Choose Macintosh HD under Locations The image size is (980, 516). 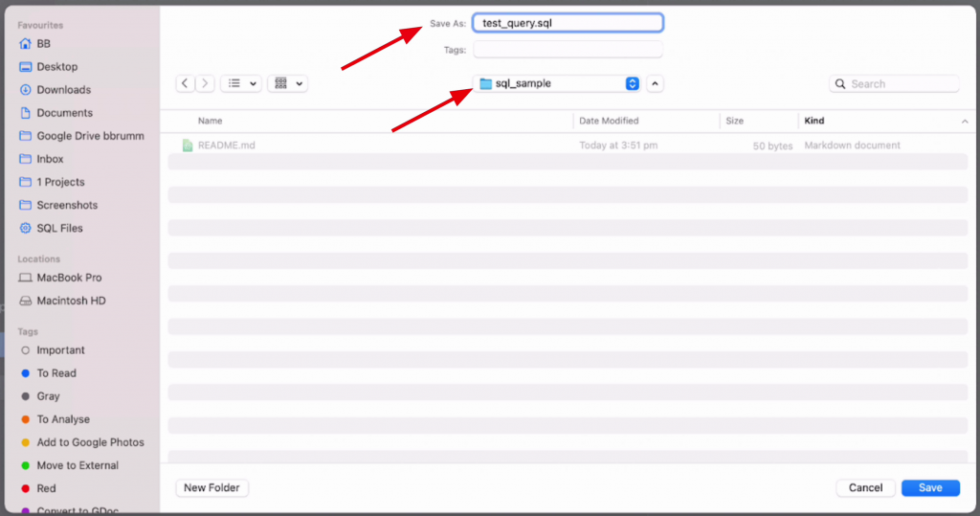(x=71, y=301)
